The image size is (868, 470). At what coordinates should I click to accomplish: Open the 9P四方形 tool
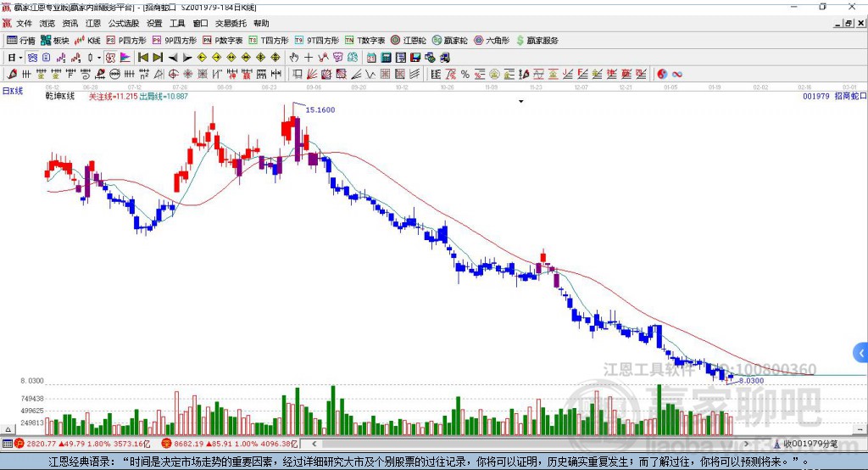coord(175,41)
